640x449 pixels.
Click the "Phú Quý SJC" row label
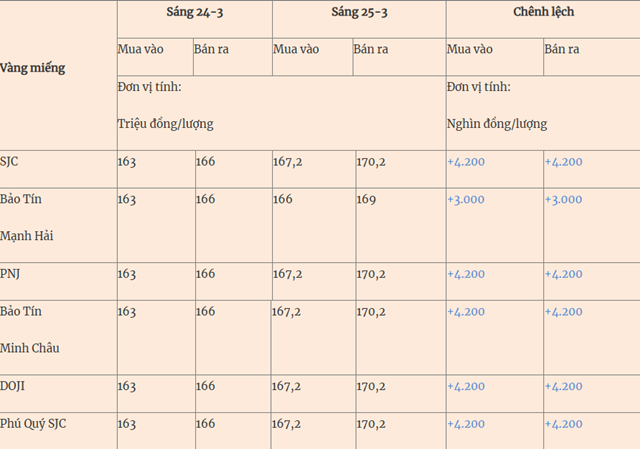pos(33,423)
